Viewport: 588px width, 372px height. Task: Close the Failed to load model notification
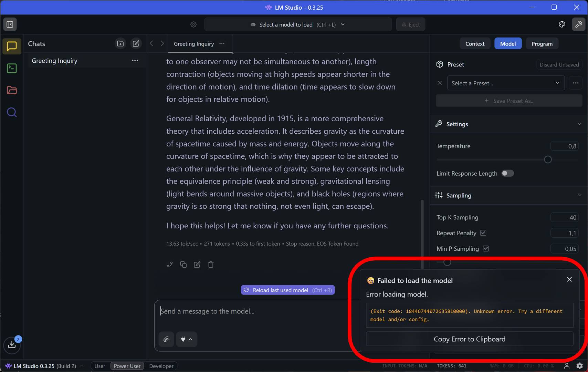coord(569,279)
